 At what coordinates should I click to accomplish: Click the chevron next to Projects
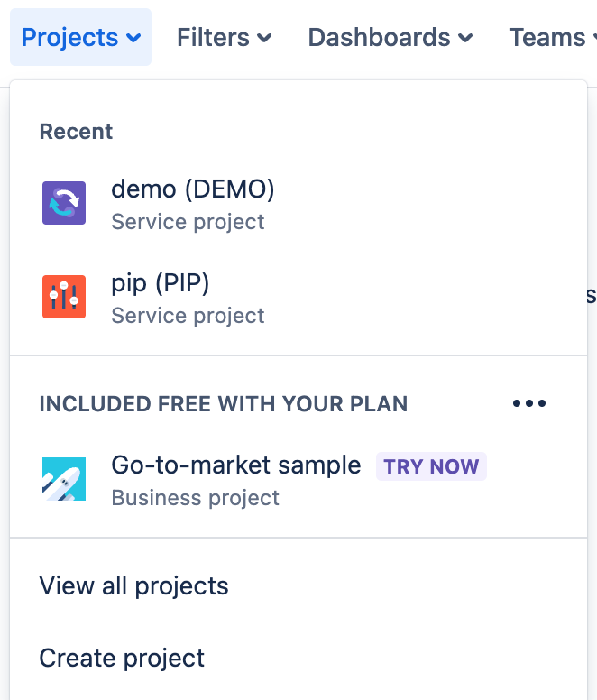134,38
